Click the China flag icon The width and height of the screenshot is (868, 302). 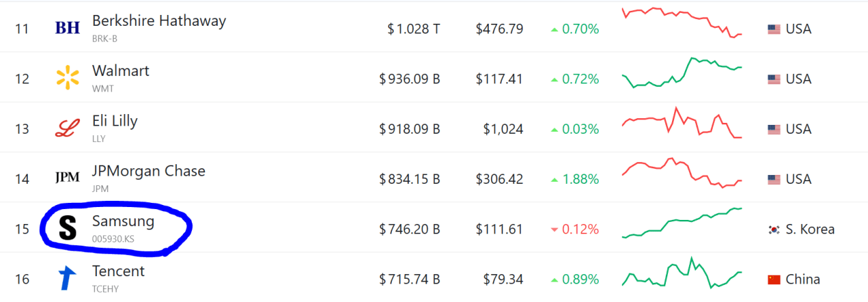(x=774, y=280)
